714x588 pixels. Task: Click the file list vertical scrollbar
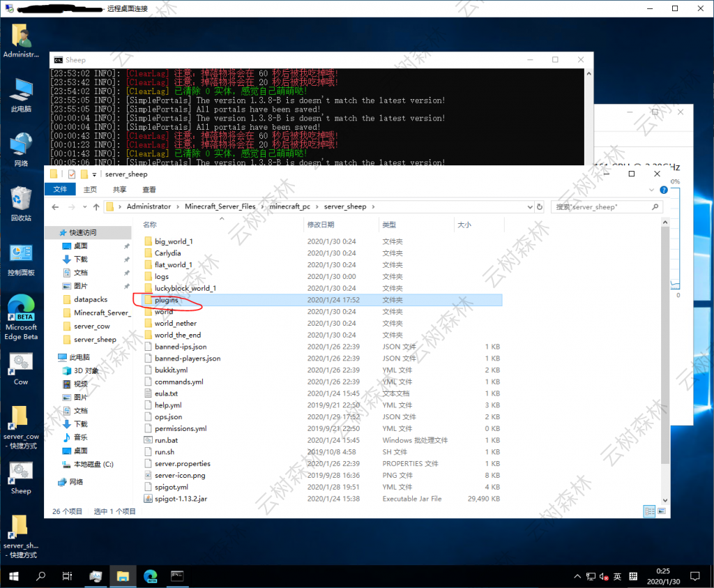point(664,346)
